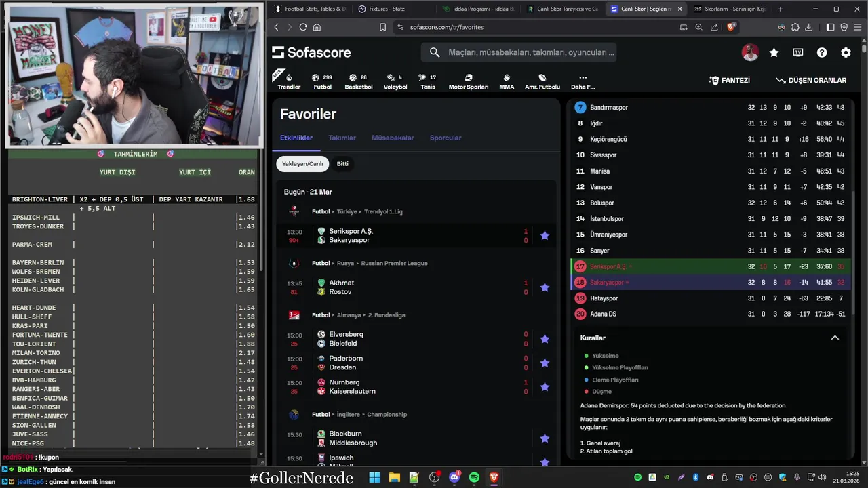Switch to Sporcular tab
The height and width of the screenshot is (488, 868).
tap(446, 138)
